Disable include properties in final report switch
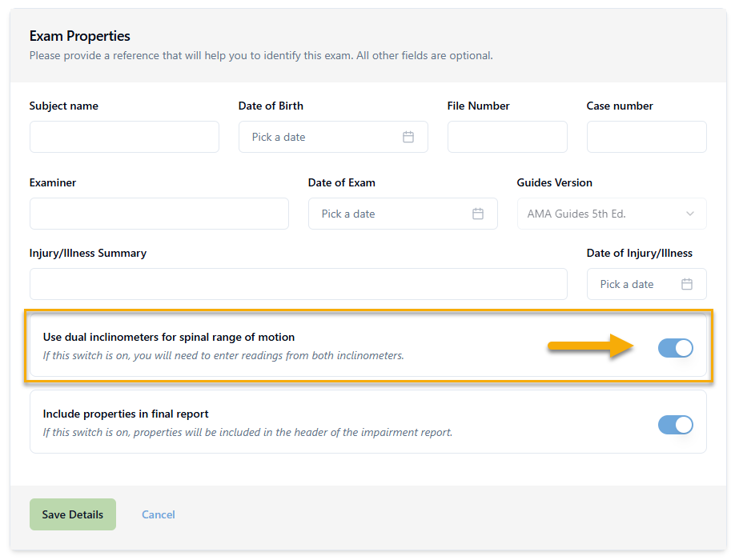Image resolution: width=735 pixels, height=560 pixels. (x=675, y=425)
